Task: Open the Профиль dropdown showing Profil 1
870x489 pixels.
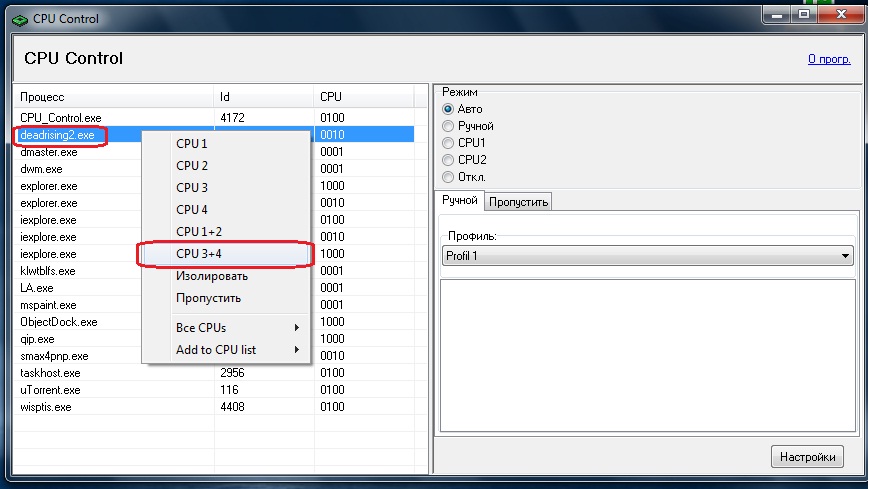Action: click(x=648, y=256)
